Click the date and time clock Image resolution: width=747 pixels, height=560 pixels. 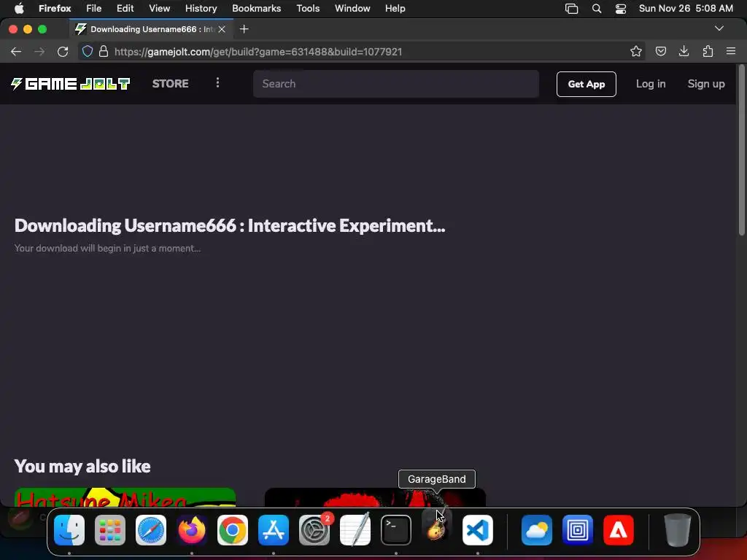coord(686,8)
